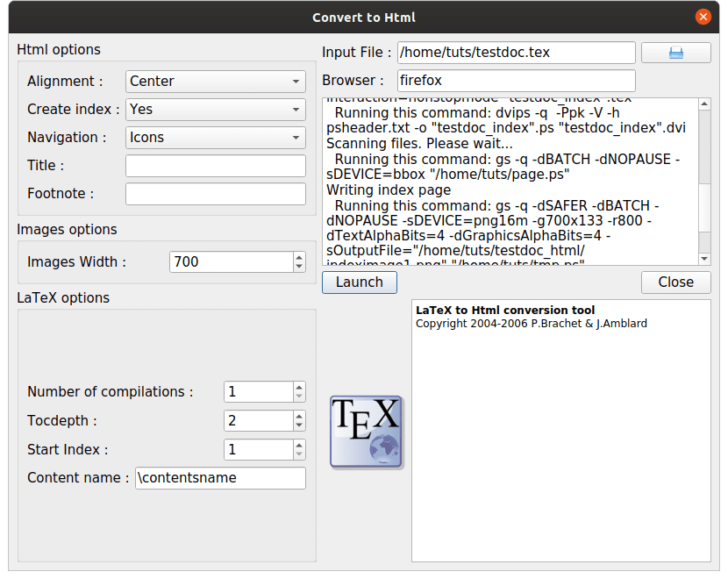Dismiss the dialog with the Close button
This screenshot has height=579, width=728.
pos(675,282)
